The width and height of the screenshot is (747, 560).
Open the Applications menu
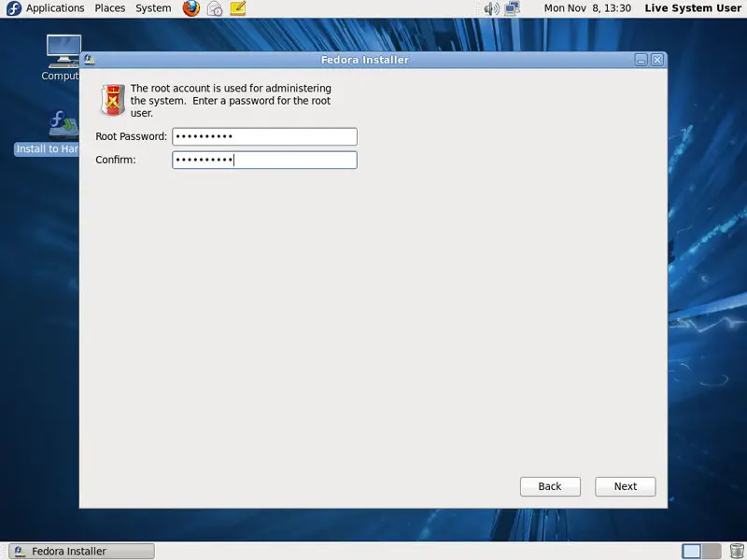(x=55, y=8)
